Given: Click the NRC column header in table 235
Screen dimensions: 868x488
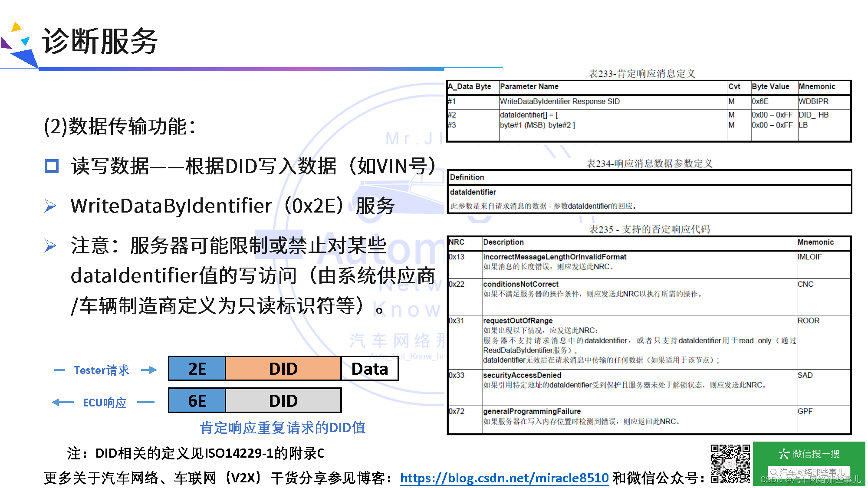Looking at the screenshot, I should (x=457, y=242).
